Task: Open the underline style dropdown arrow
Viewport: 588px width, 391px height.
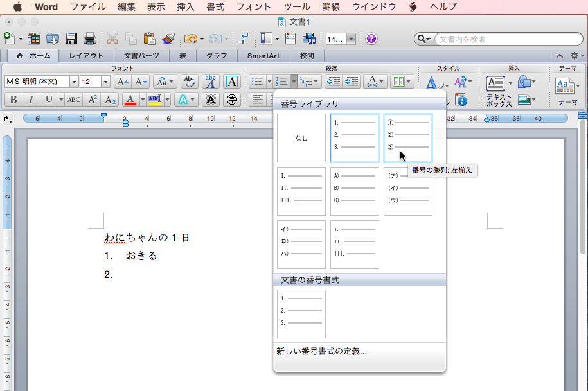Action: point(61,100)
